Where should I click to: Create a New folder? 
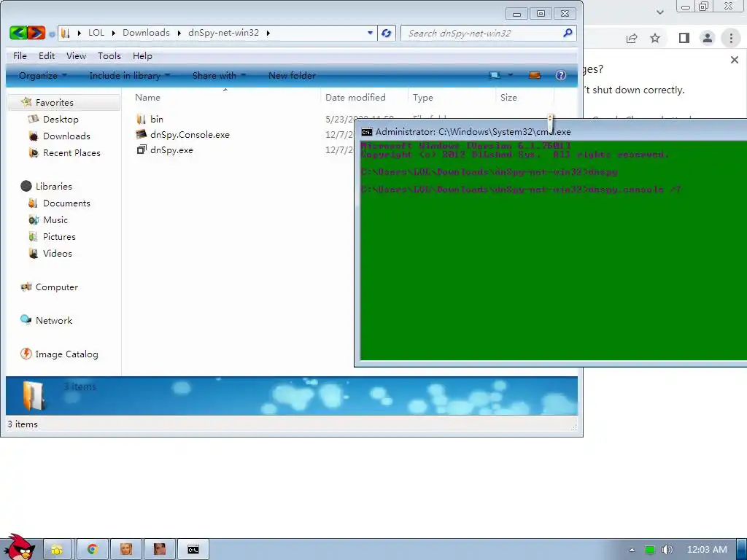[x=292, y=76]
